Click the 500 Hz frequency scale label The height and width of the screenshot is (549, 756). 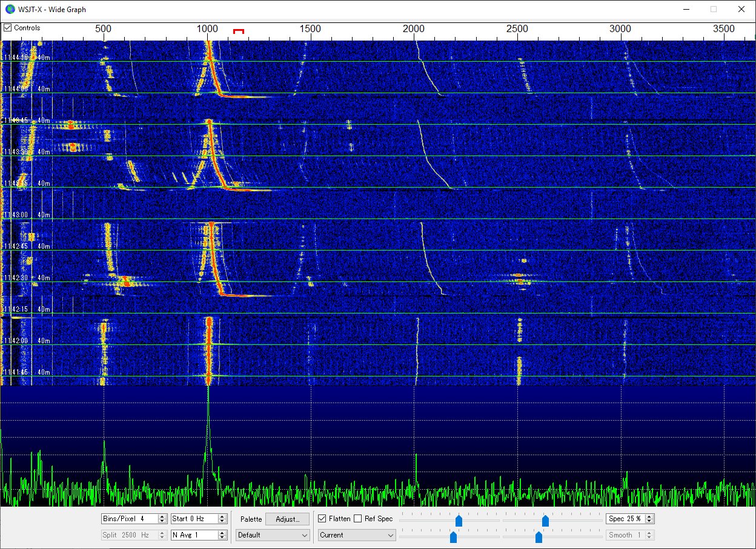point(104,28)
